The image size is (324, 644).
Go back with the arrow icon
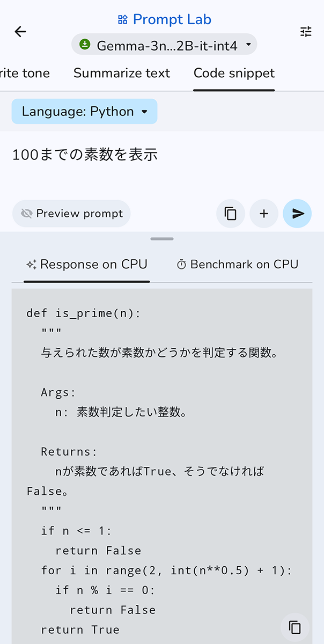[20, 32]
